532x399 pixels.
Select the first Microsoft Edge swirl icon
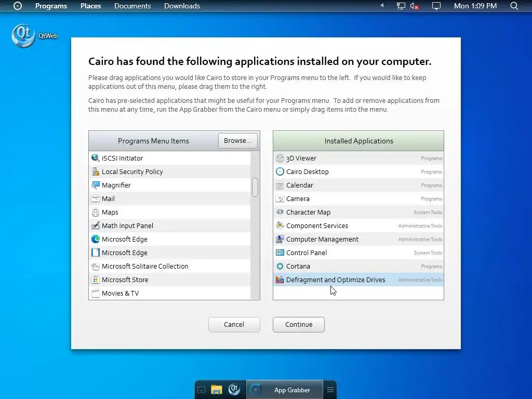point(96,239)
